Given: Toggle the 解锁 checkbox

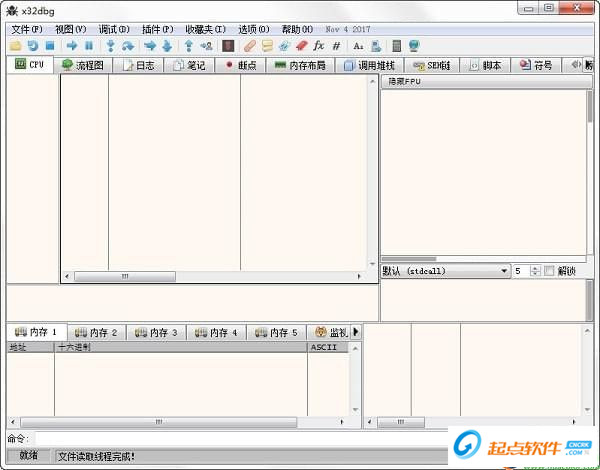Looking at the screenshot, I should [x=549, y=271].
